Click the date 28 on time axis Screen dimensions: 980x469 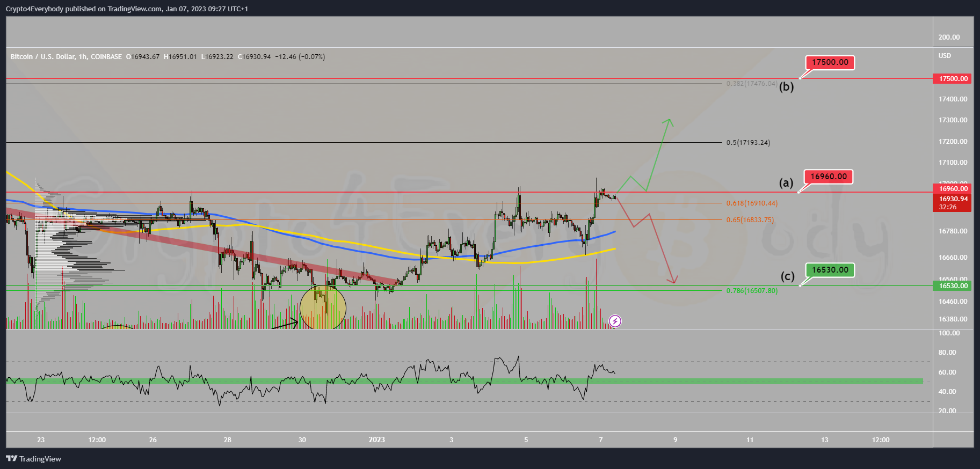[228, 440]
